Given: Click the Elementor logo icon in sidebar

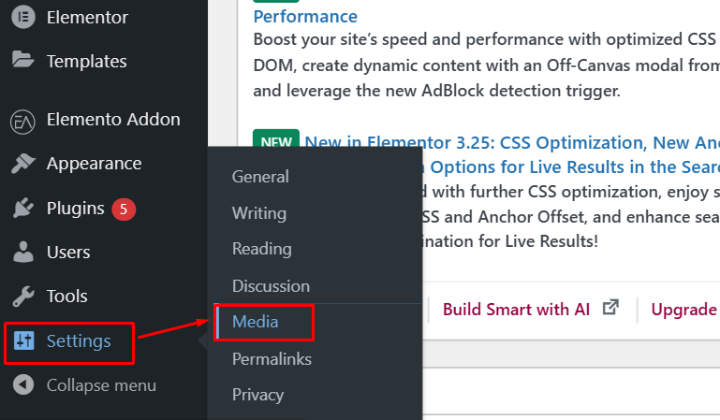Looking at the screenshot, I should tap(23, 17).
